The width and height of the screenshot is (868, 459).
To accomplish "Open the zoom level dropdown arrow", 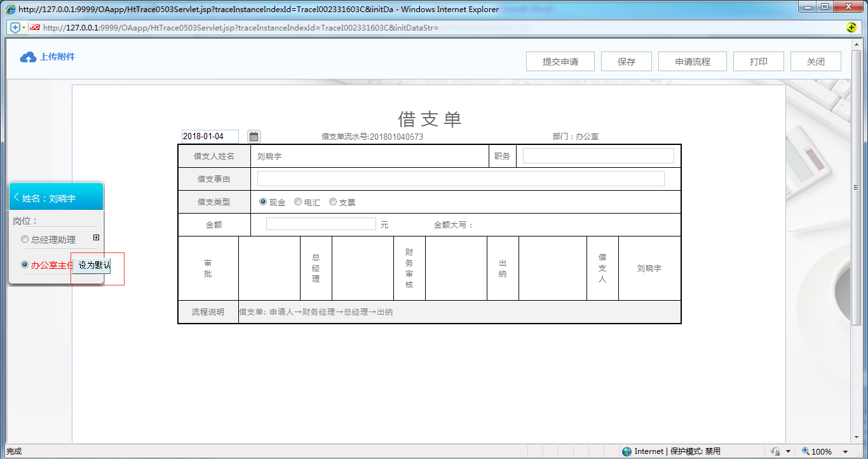I will pyautogui.click(x=845, y=452).
